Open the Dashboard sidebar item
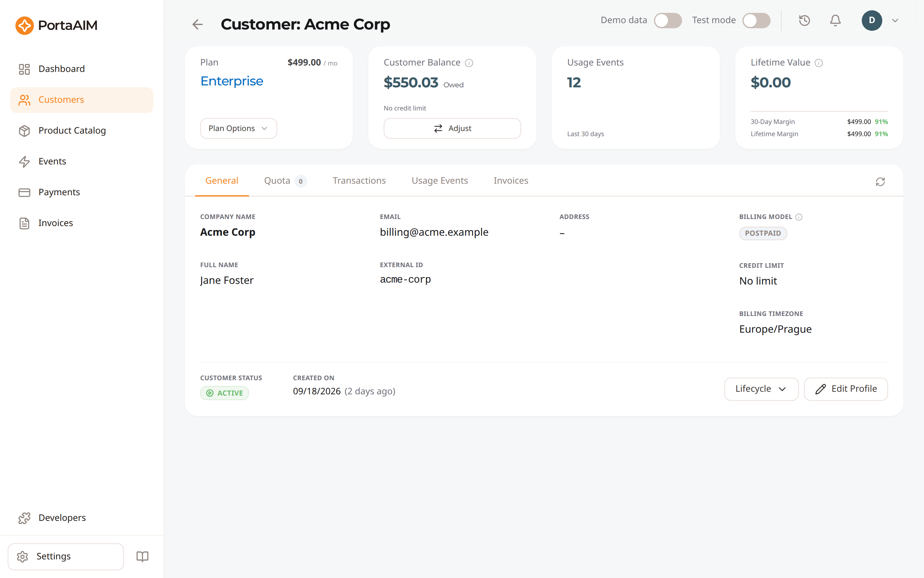The image size is (924, 578). (82, 69)
